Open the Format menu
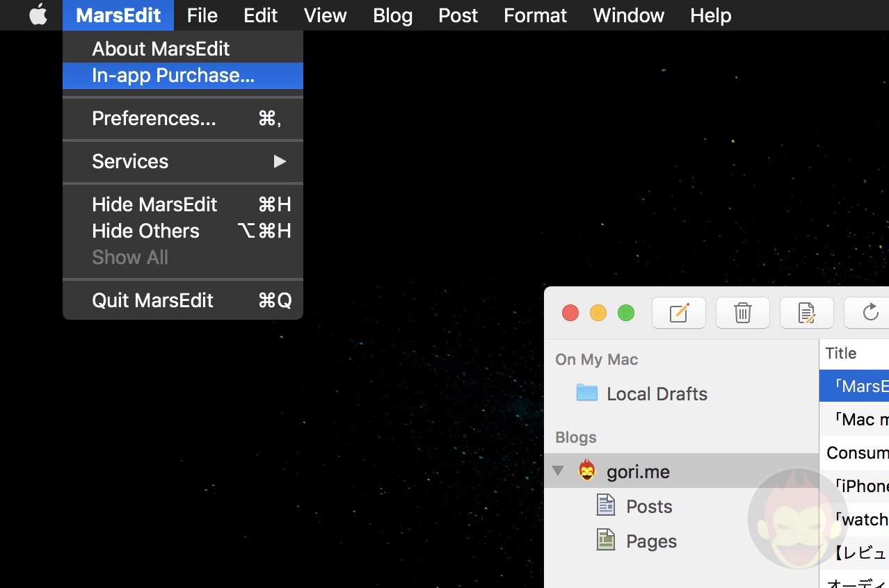889x588 pixels. [535, 15]
